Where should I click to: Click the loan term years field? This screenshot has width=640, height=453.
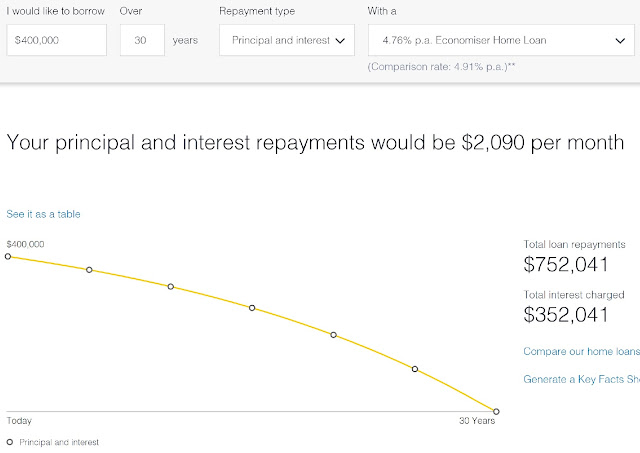142,41
